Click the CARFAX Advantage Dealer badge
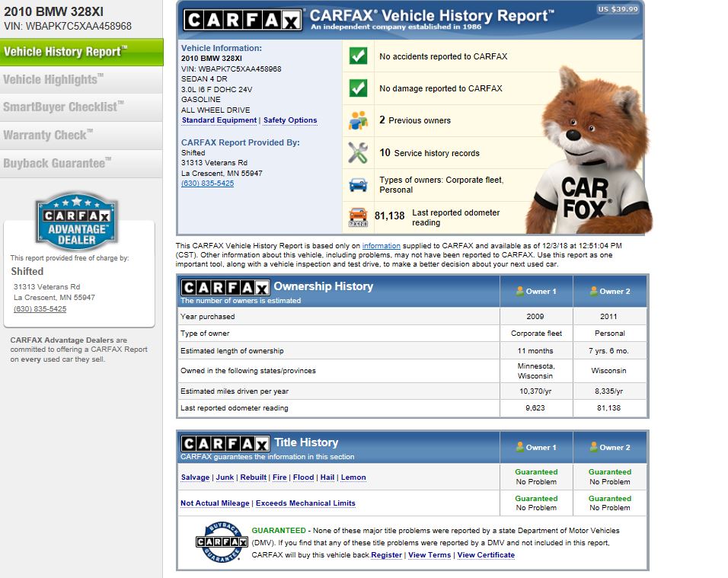This screenshot has width=728, height=578. click(x=77, y=222)
